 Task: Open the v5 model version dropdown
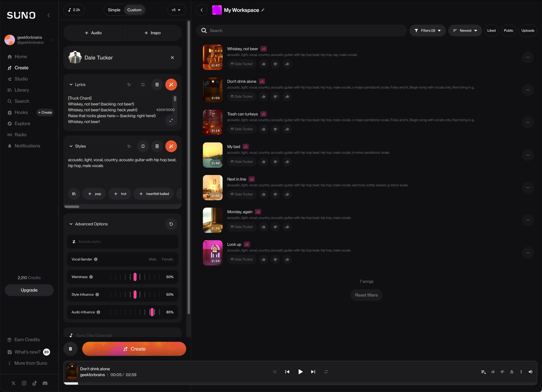176,10
